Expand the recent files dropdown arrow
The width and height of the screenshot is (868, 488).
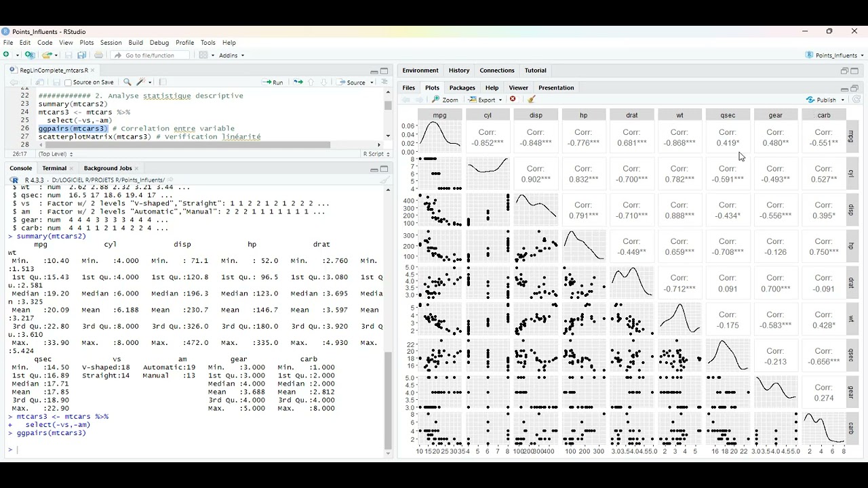coord(56,55)
